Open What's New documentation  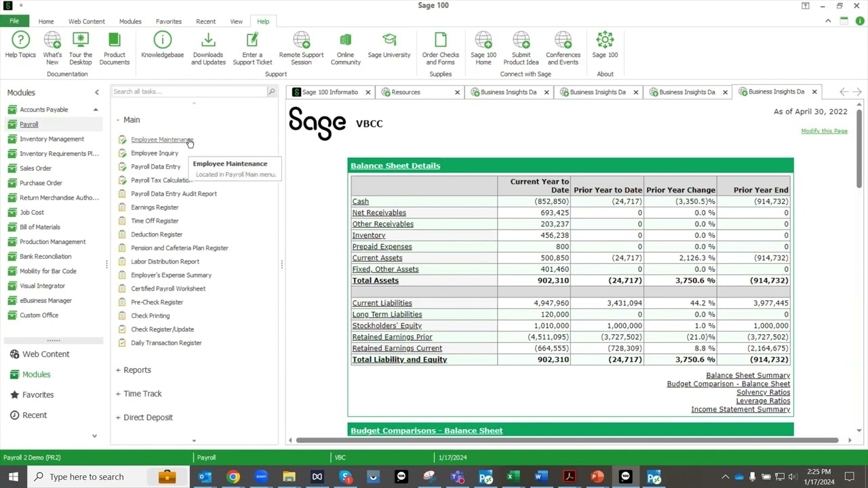click(52, 48)
